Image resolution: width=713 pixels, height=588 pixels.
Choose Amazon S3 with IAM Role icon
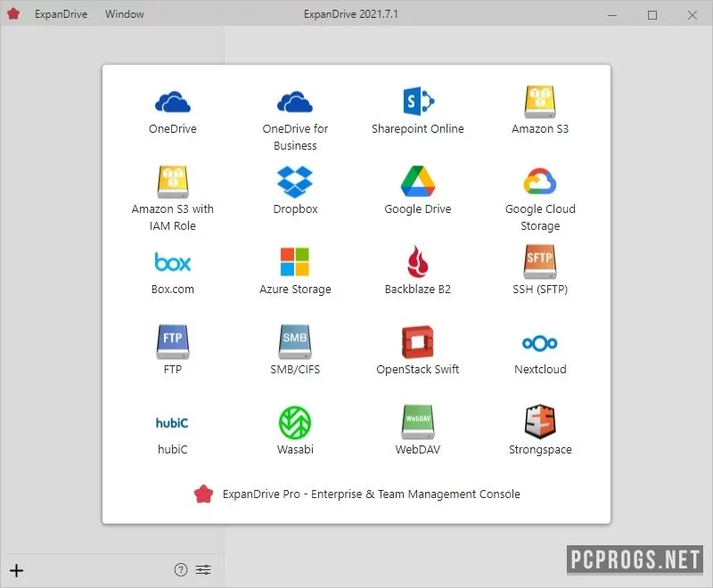point(172,182)
